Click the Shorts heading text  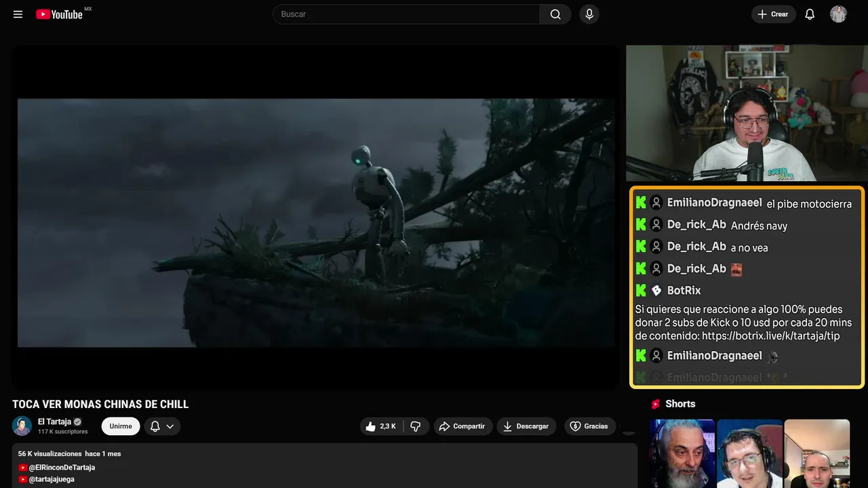680,404
